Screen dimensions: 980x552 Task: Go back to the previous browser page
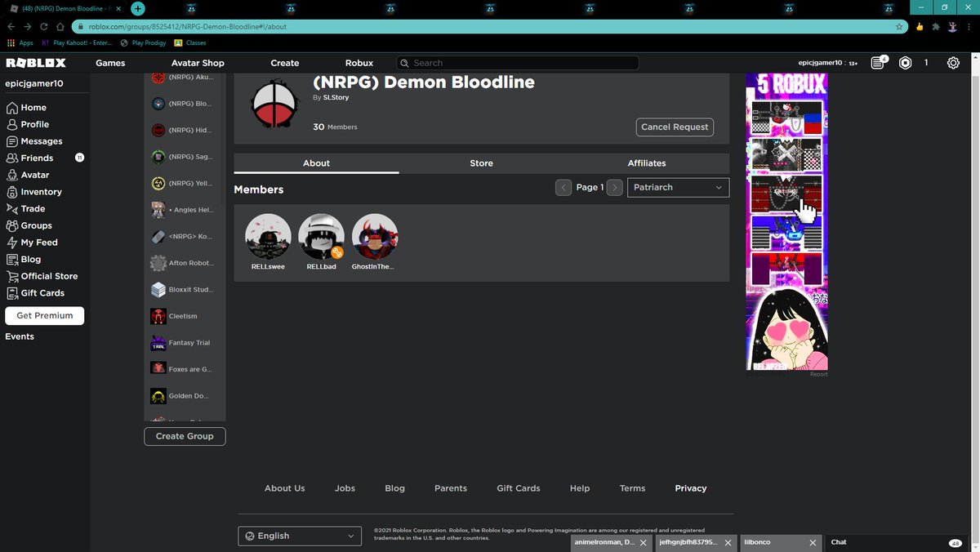11,26
